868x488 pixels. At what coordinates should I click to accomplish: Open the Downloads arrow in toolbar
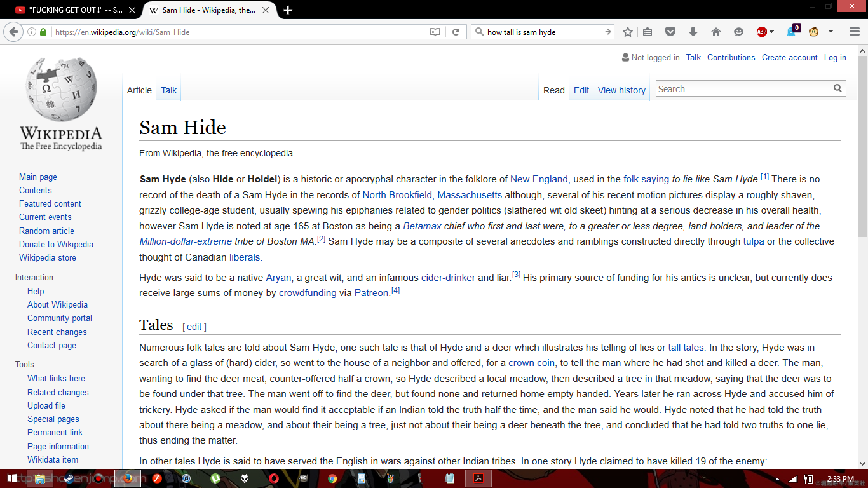point(693,32)
